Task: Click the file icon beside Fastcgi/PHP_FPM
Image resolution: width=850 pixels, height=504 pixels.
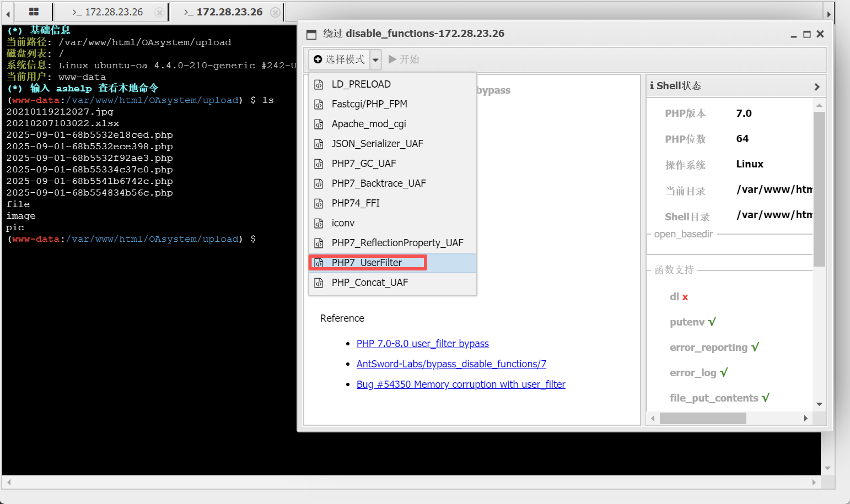Action: point(319,104)
